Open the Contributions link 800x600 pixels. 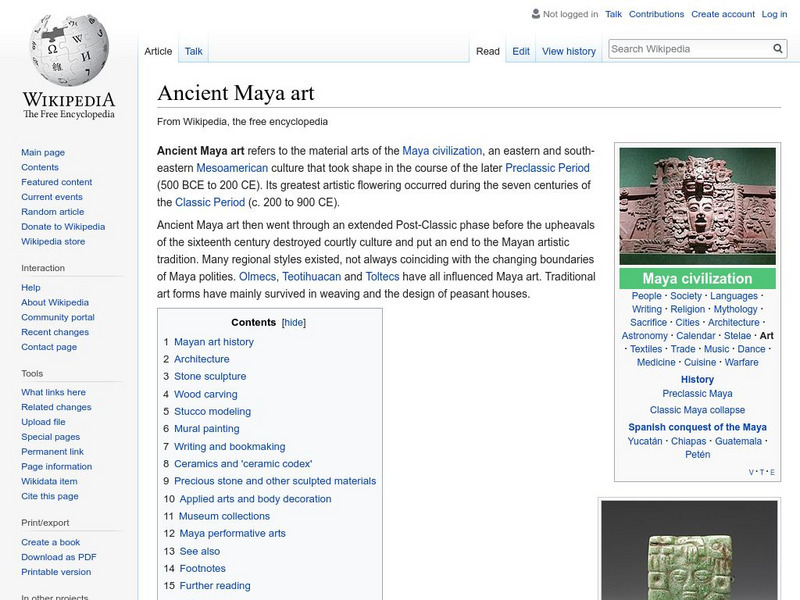[x=656, y=14]
